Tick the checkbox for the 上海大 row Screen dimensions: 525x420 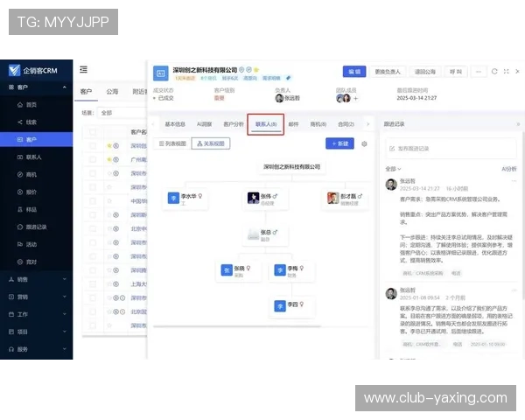pos(93,284)
